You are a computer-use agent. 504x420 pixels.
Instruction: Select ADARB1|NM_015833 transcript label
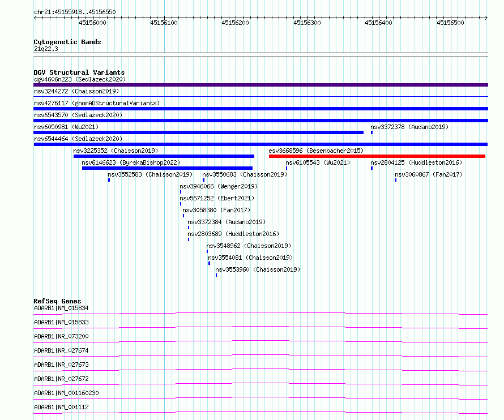61,322
